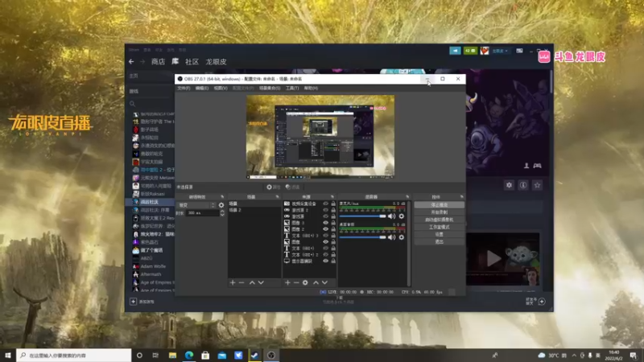
Task: Click the transition duration 300 ms field
Action: click(203, 213)
